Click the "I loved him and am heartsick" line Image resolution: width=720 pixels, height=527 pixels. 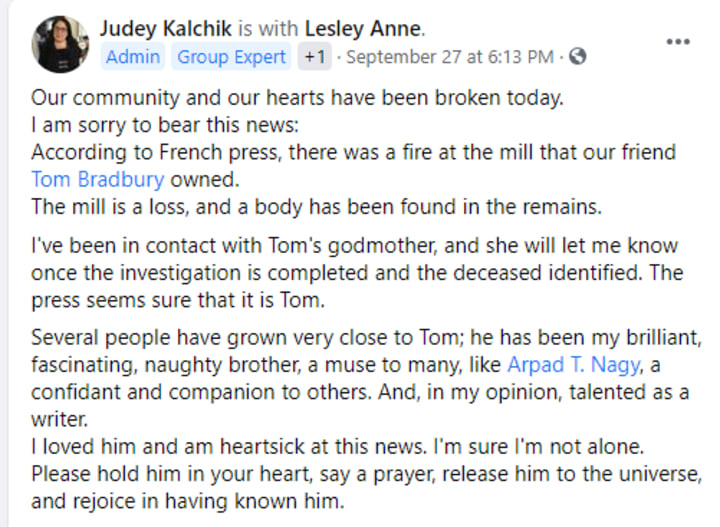338,446
